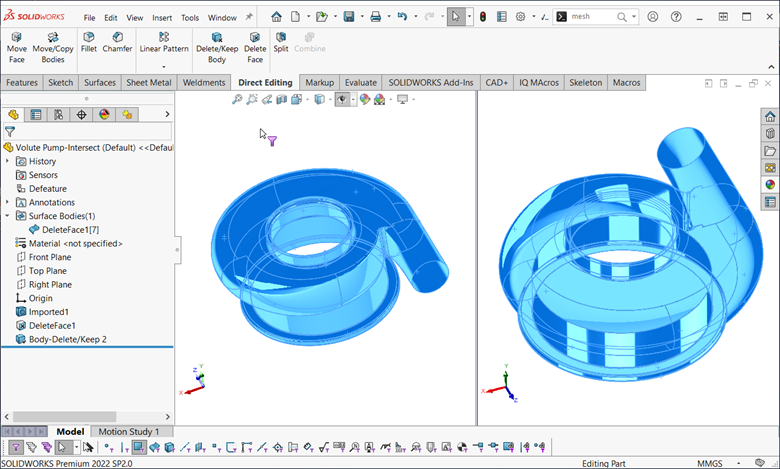This screenshot has height=469, width=780.
Task: Open the Linear Pattern dropdown arrow
Action: pyautogui.click(x=164, y=66)
